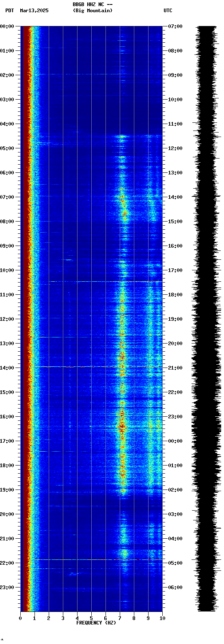Viewport: 224px width, 644px height.
Task: Click the PDT '07:00' time label
Action: [x=7, y=197]
